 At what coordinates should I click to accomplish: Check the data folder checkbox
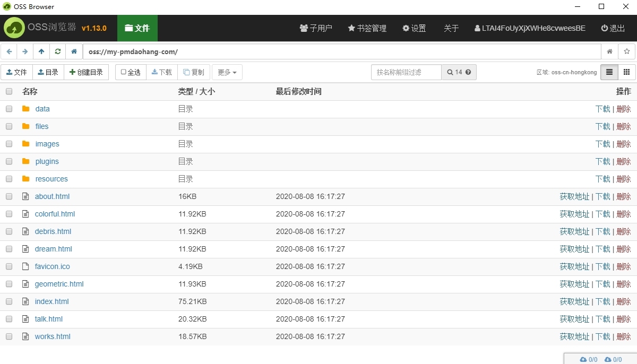[9, 109]
